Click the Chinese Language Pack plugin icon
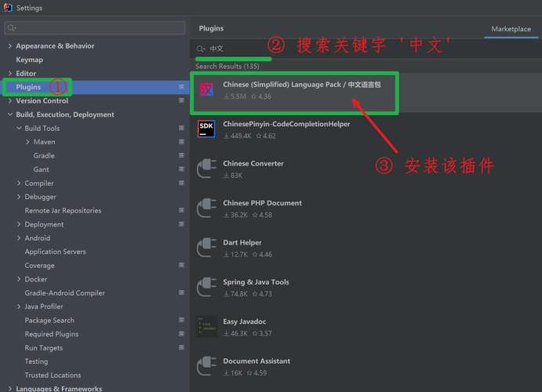Viewport: 542px width, 392px height. click(x=207, y=90)
